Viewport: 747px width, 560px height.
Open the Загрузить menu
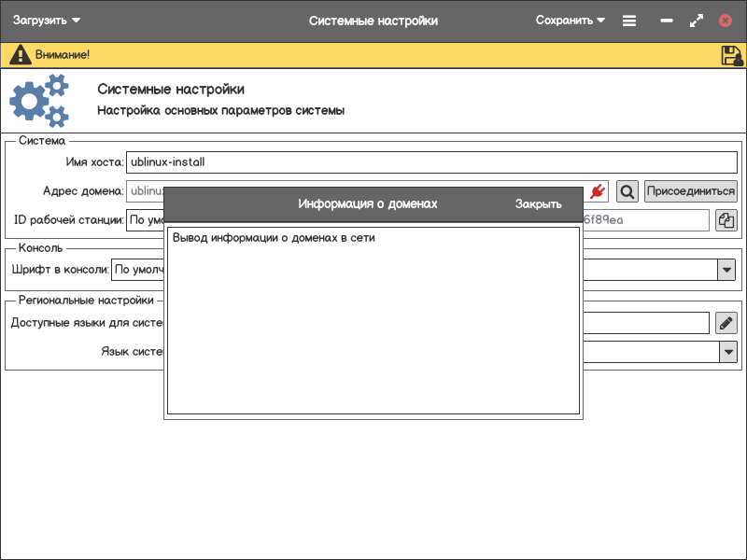coord(47,21)
